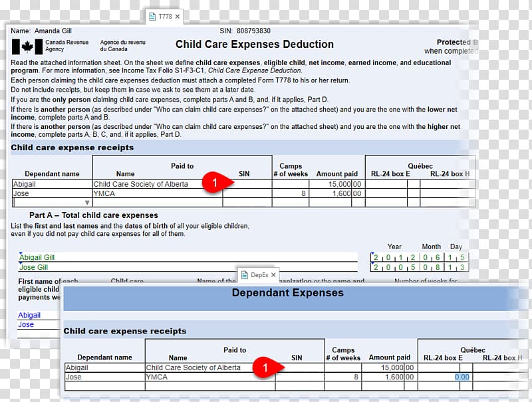This screenshot has width=532, height=402.
Task: Click the blank payee name cell in the DepEx table
Action: pyautogui.click(x=210, y=386)
